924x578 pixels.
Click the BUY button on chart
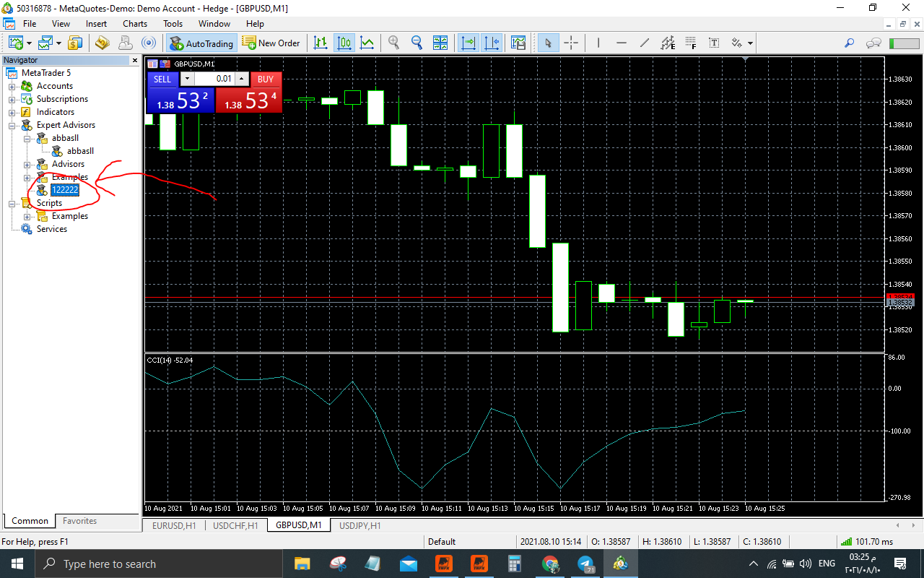click(266, 79)
